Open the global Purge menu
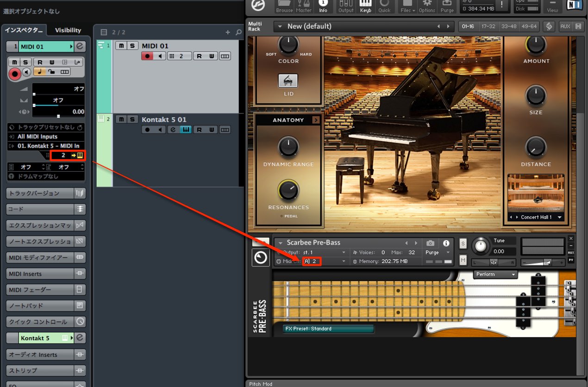 tap(447, 6)
